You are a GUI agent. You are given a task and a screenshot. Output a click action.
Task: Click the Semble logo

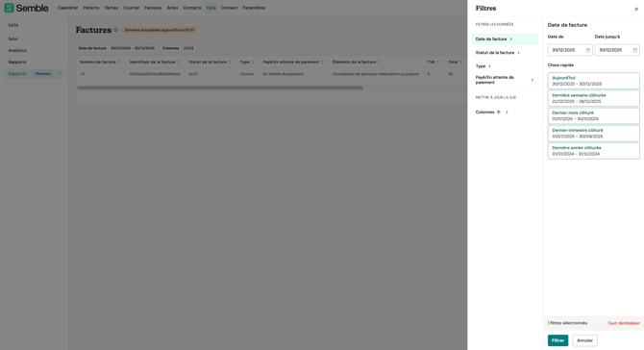[x=26, y=8]
